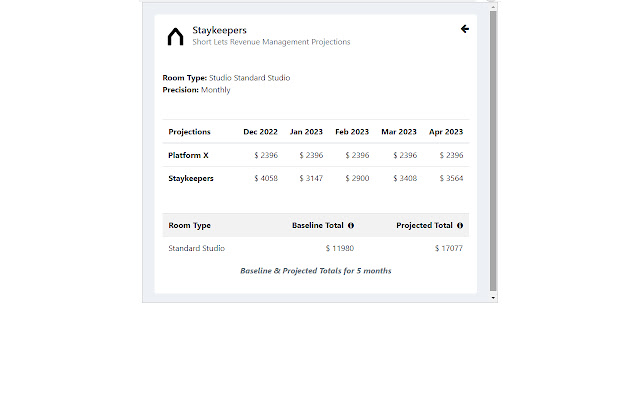Select the Short Lets Revenue Management subtitle
640x400 pixels.
click(271, 42)
